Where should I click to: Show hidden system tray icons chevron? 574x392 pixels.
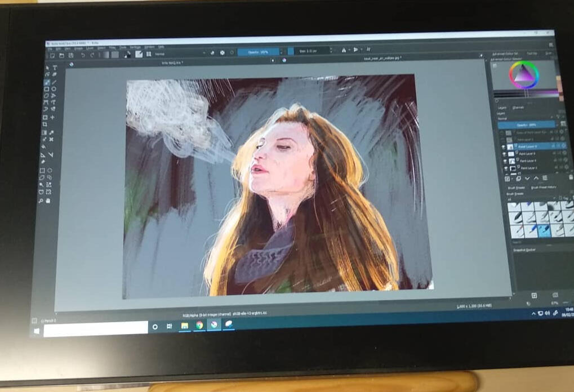[533, 314]
